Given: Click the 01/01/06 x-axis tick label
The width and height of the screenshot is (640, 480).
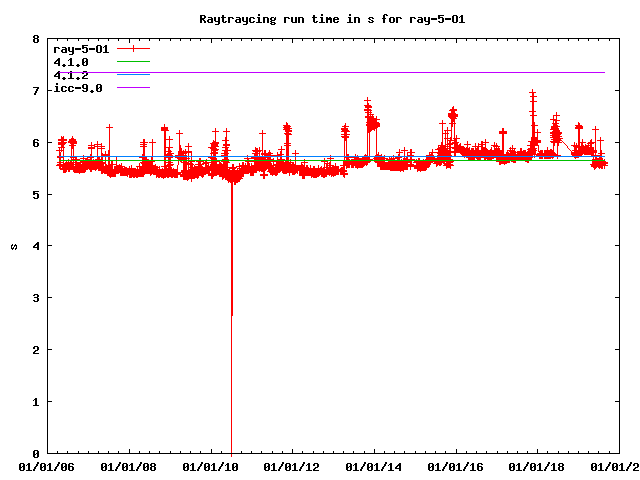Looking at the screenshot, I should [47, 466].
